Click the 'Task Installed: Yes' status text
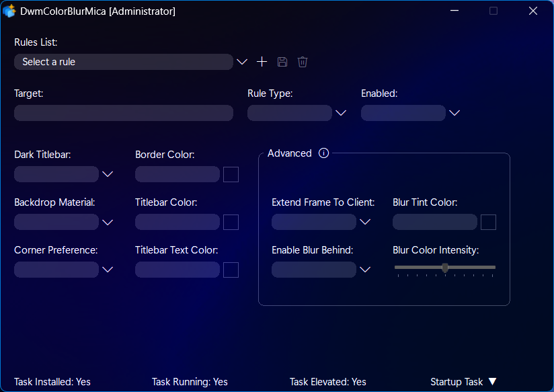 pyautogui.click(x=52, y=382)
